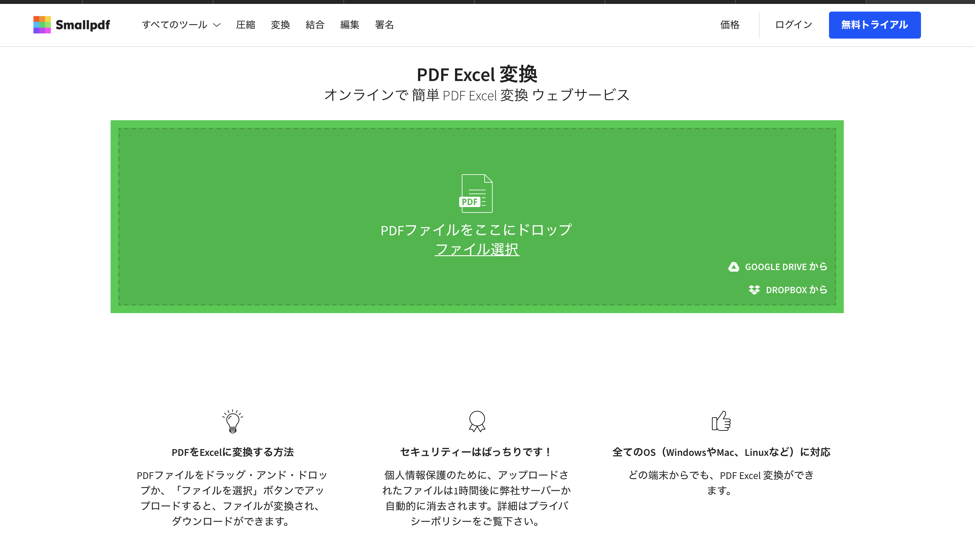The image size is (975, 560).
Task: Click the security badge icon
Action: [x=477, y=421]
